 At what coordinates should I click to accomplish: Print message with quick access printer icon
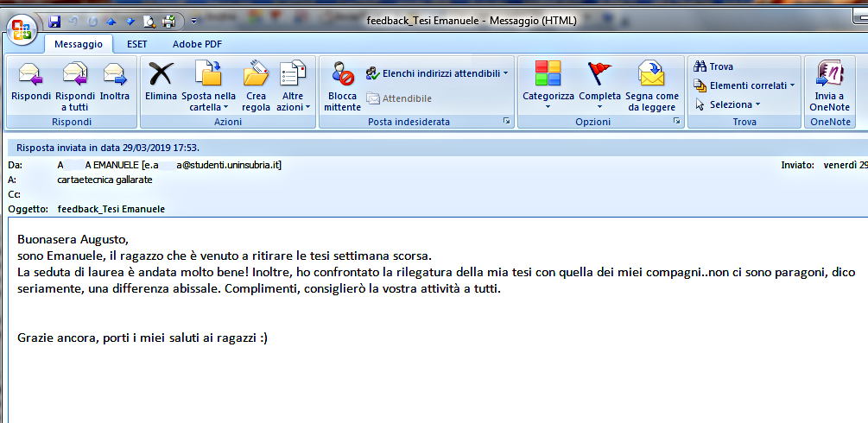(168, 22)
